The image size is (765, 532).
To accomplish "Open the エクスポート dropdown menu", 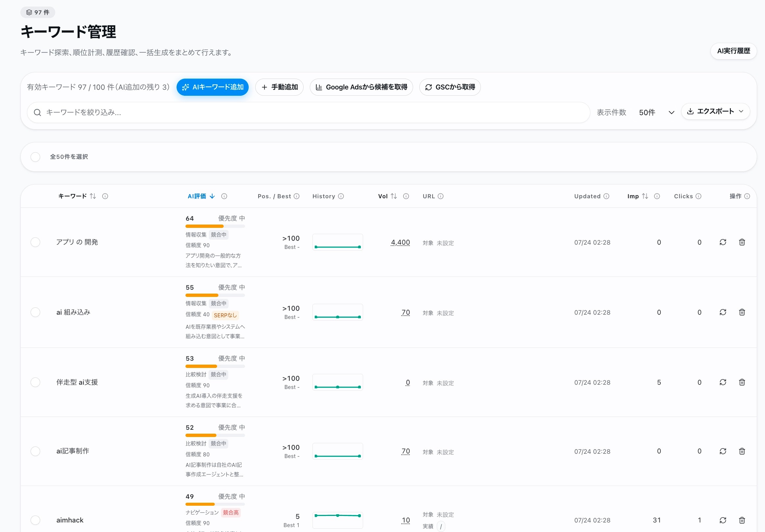I will point(715,111).
